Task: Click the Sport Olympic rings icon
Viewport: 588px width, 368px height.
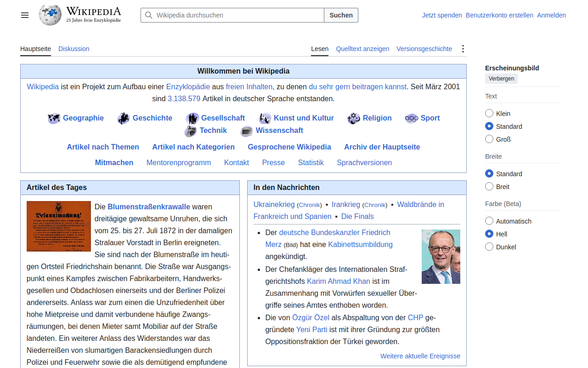Action: tap(412, 118)
